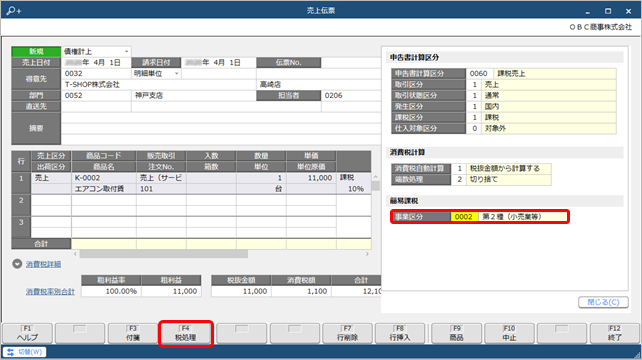Click the 消費税額 value 1,100
Viewport: 642px width, 360px height.
point(301,291)
